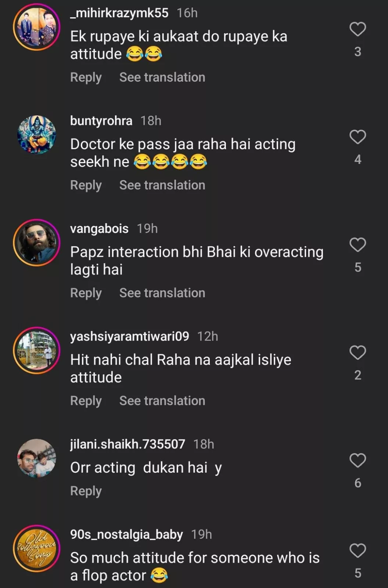
Task: See translation of _mihirkrazymk55's comment
Action: 162,78
